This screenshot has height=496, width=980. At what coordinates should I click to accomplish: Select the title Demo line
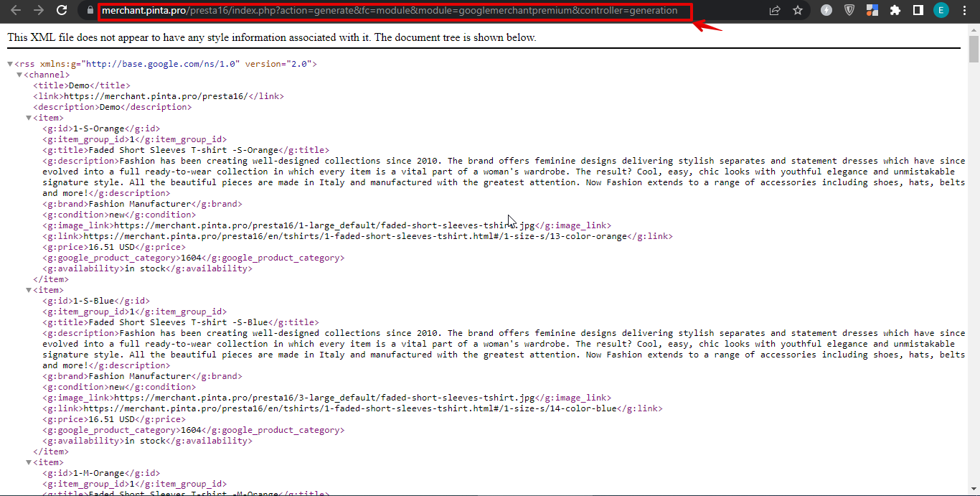click(82, 85)
